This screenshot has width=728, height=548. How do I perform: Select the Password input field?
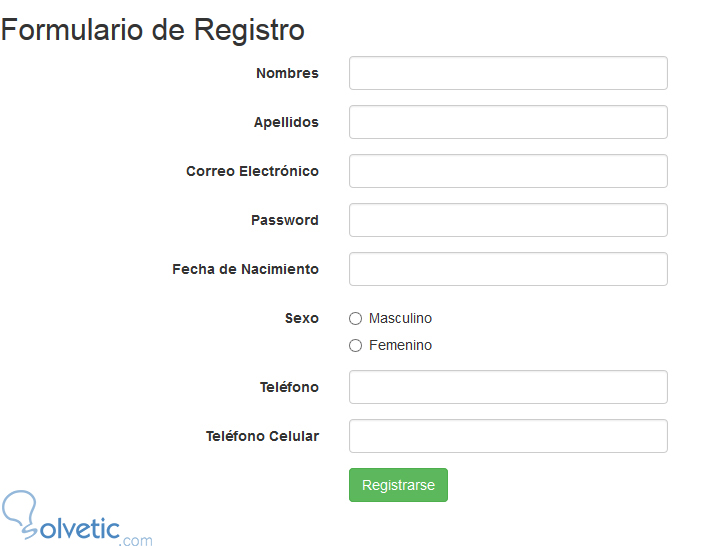(x=508, y=220)
